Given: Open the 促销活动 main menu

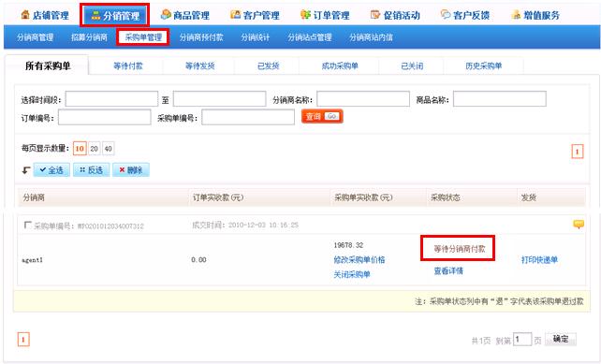Looking at the screenshot, I should [395, 15].
